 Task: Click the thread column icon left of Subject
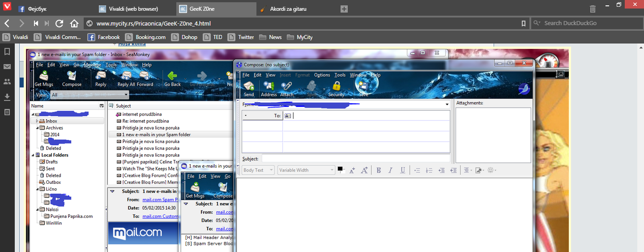(x=111, y=106)
